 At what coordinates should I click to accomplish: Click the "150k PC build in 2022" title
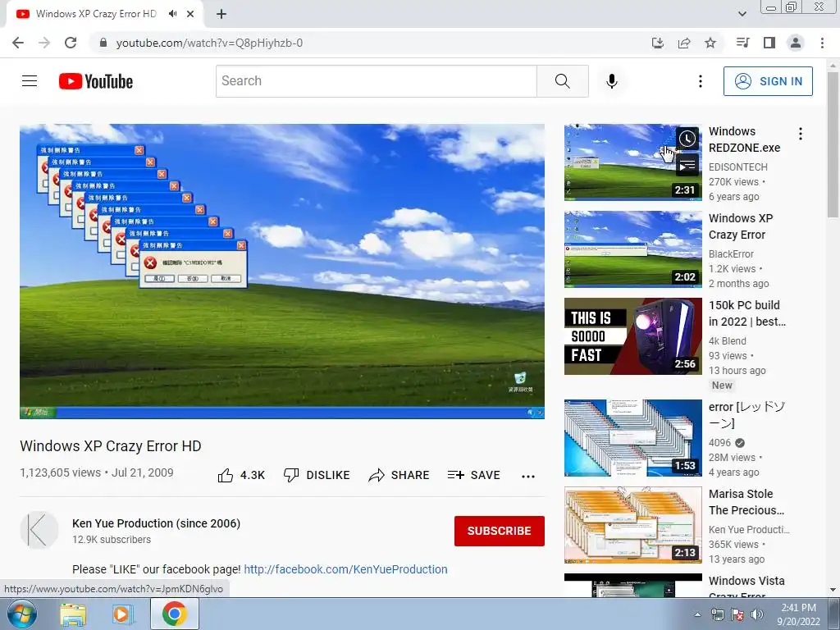[747, 313]
